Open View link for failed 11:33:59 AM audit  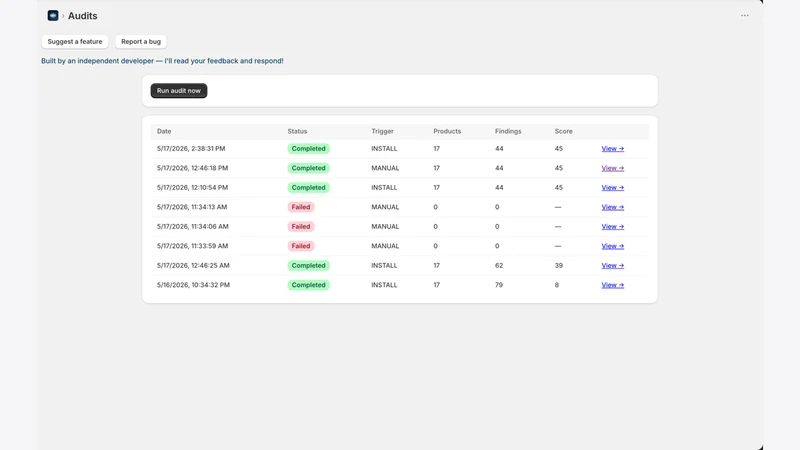(x=612, y=246)
